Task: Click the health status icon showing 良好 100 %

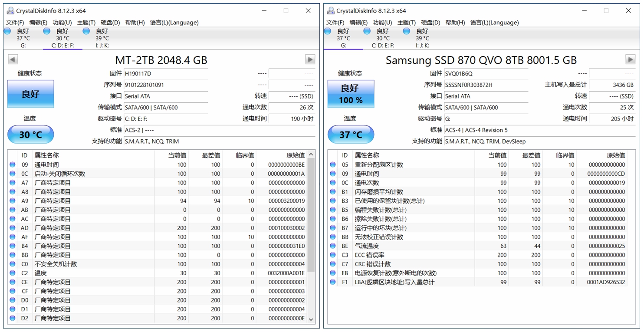Action: [351, 94]
